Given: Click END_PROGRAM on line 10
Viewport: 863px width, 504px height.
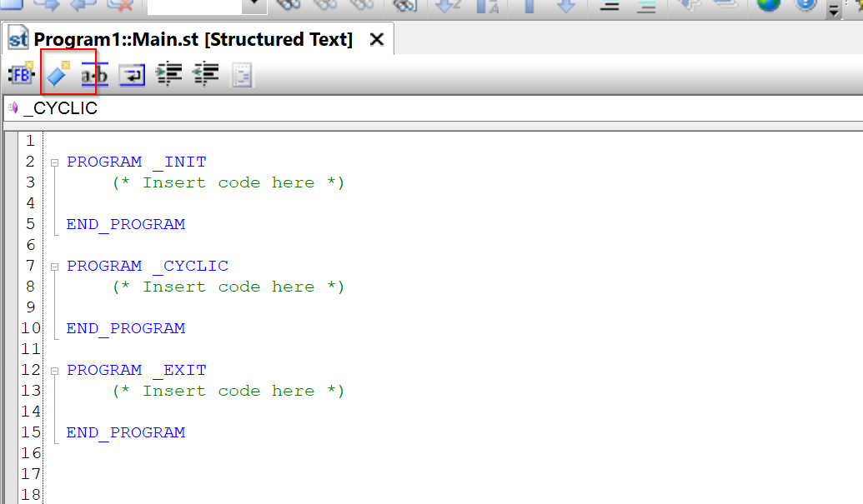Looking at the screenshot, I should (125, 328).
